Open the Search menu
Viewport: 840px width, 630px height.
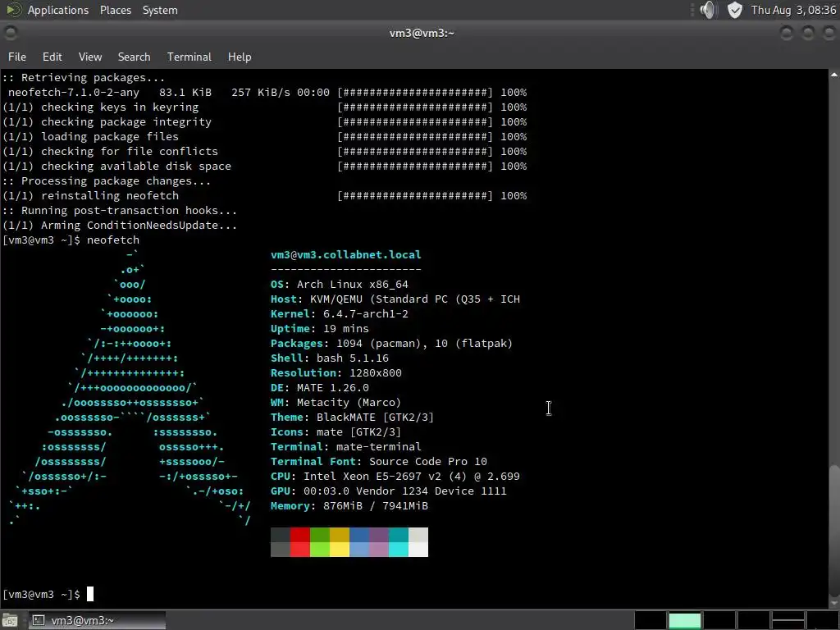tap(134, 57)
